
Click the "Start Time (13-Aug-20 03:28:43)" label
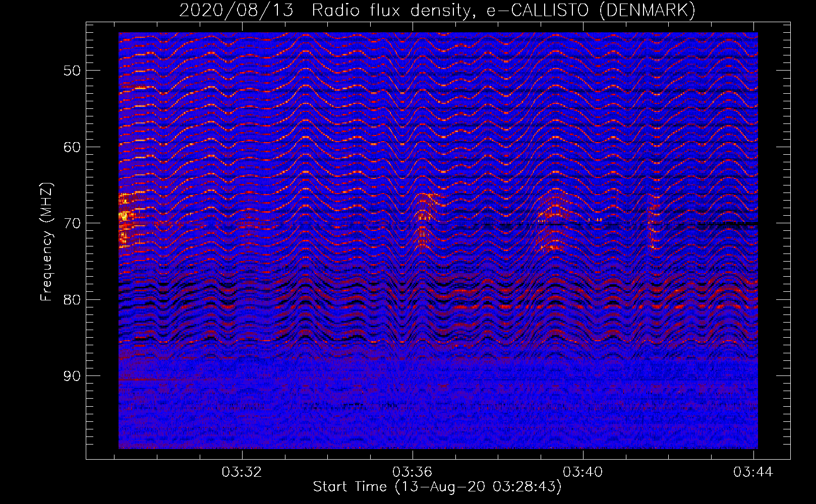437,487
